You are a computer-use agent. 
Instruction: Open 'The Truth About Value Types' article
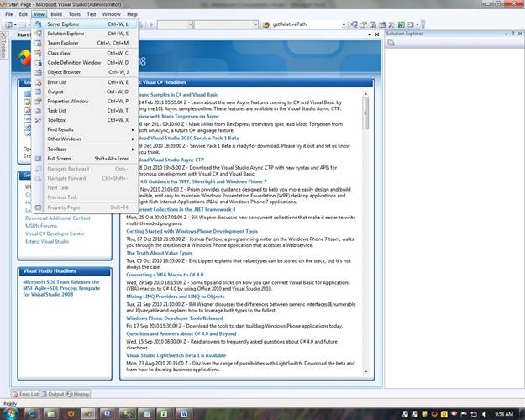[x=160, y=253]
